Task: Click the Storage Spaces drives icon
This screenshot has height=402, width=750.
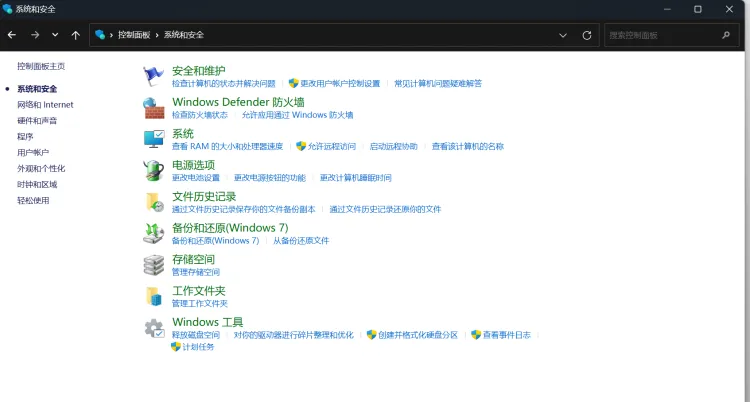Action: pyautogui.click(x=154, y=265)
